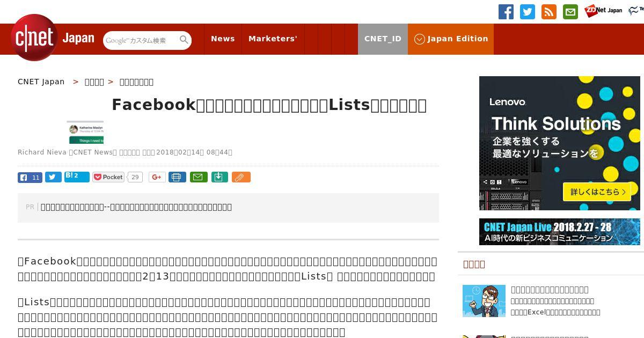Image resolution: width=644 pixels, height=338 pixels.
Task: Print the article using the printer icon
Action: 178,177
